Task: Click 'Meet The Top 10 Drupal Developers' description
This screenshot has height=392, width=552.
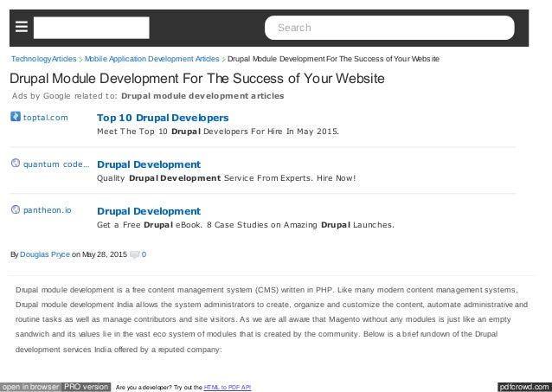Action: [218, 132]
